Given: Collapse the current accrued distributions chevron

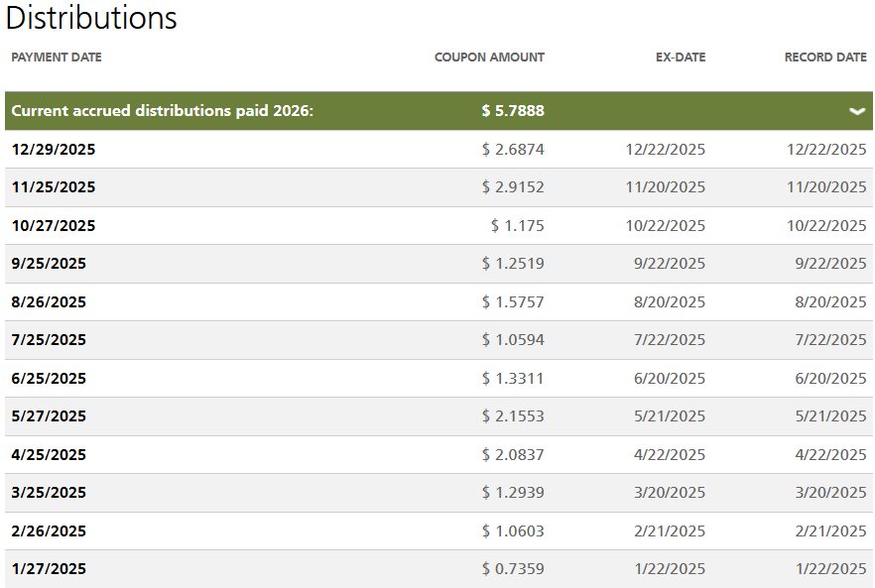Looking at the screenshot, I should (858, 111).
